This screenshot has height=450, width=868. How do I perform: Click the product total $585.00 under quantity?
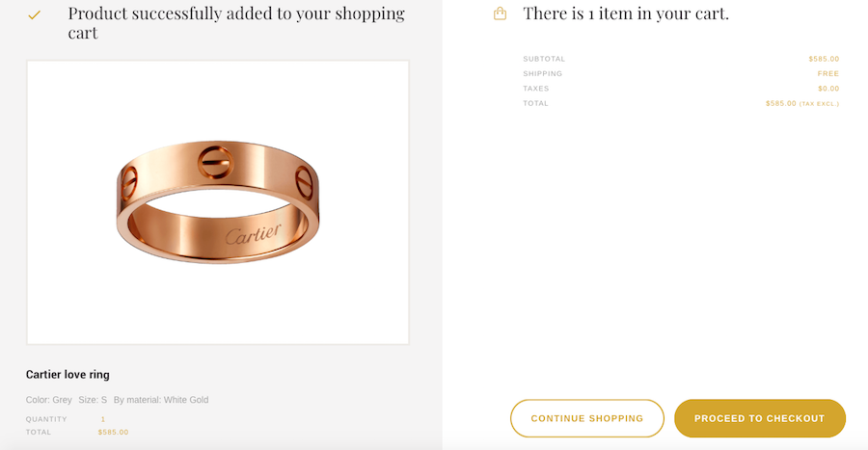(x=113, y=433)
